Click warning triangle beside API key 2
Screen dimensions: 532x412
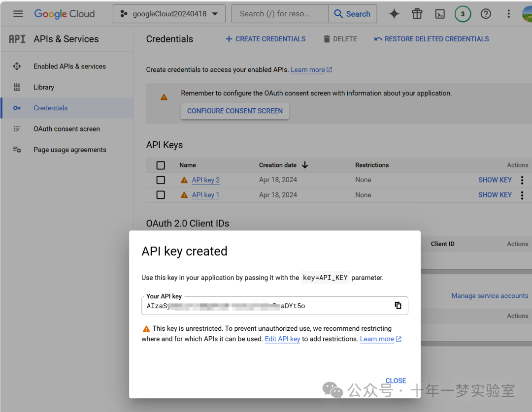click(x=184, y=180)
